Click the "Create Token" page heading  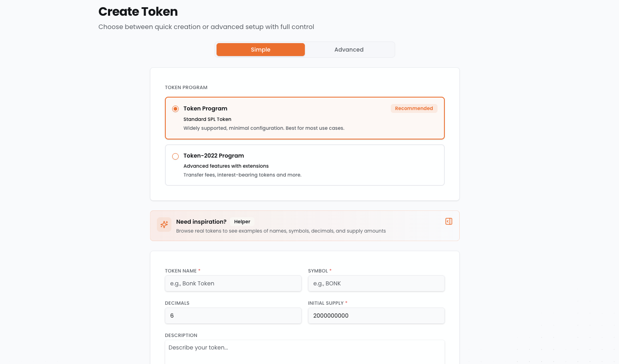tap(138, 12)
